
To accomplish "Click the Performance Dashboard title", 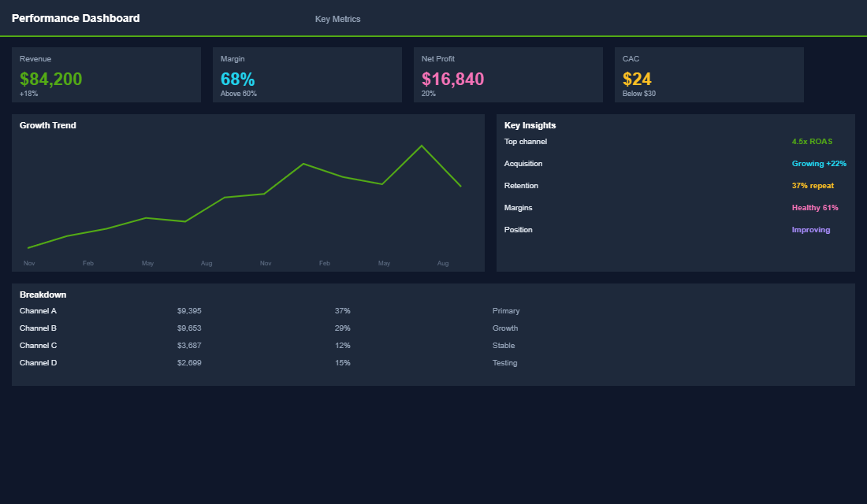I will coord(76,18).
